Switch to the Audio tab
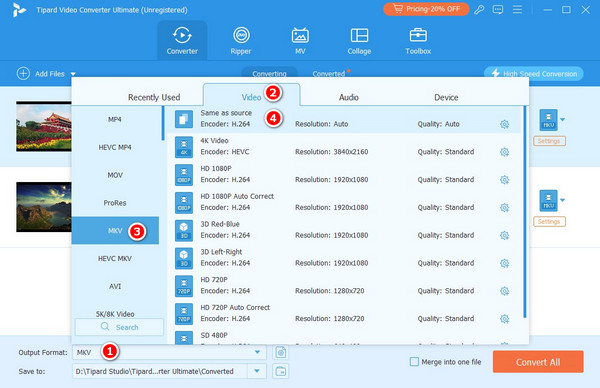This screenshot has width=600, height=388. pyautogui.click(x=349, y=97)
